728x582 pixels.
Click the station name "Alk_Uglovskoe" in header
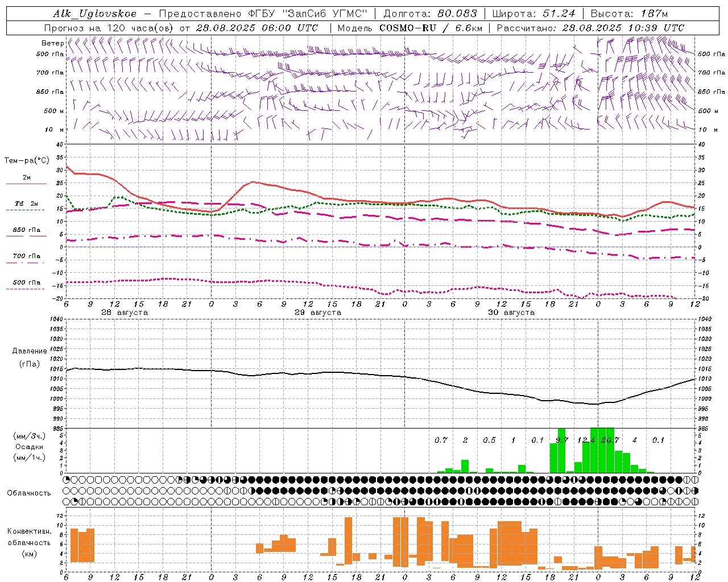coord(95,14)
